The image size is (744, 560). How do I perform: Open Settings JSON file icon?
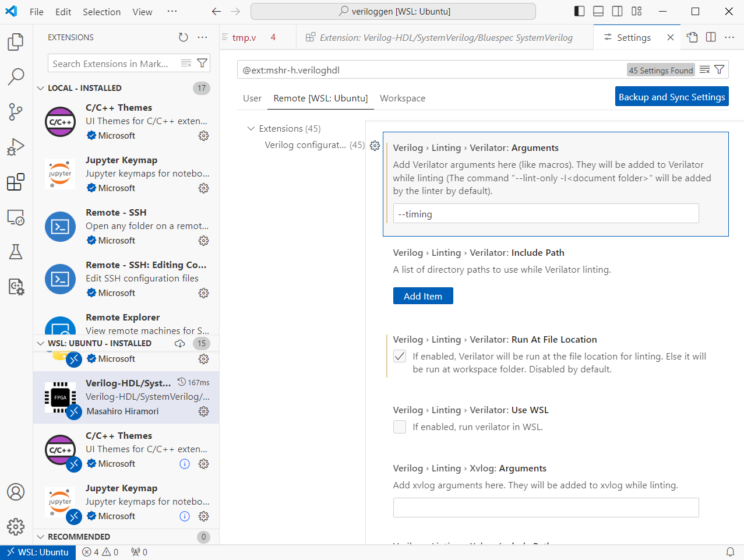click(x=692, y=37)
